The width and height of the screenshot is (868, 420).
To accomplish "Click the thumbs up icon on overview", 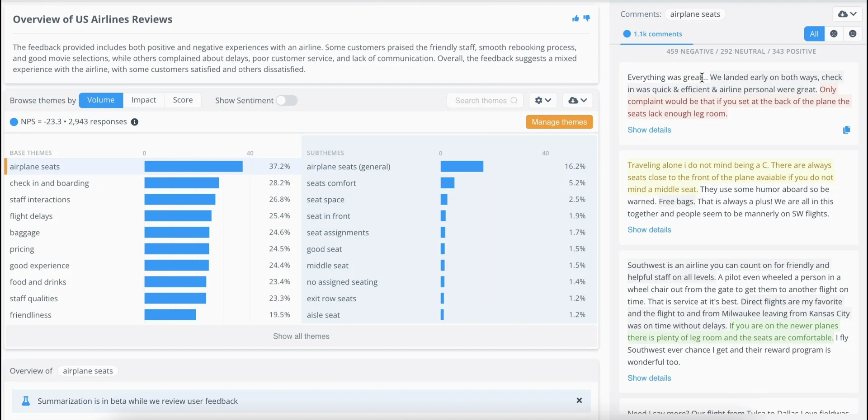I will point(575,19).
